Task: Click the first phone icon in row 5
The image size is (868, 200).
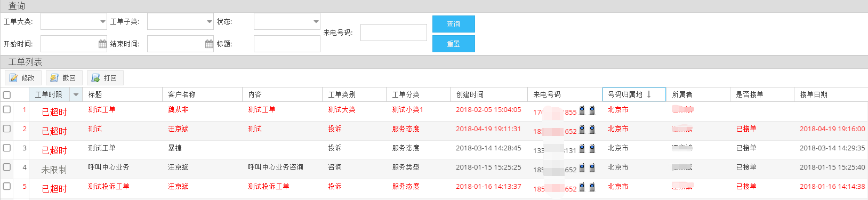Action: pos(582,187)
